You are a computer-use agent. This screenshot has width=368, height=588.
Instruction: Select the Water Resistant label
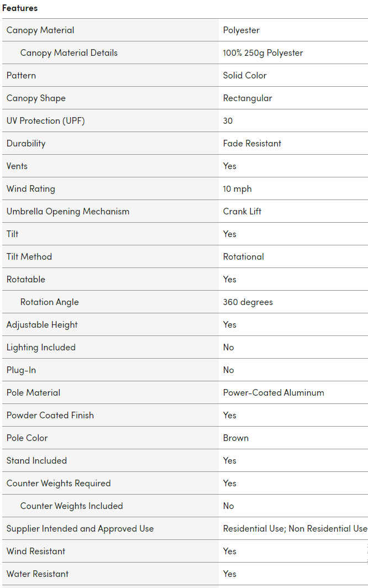click(x=38, y=574)
